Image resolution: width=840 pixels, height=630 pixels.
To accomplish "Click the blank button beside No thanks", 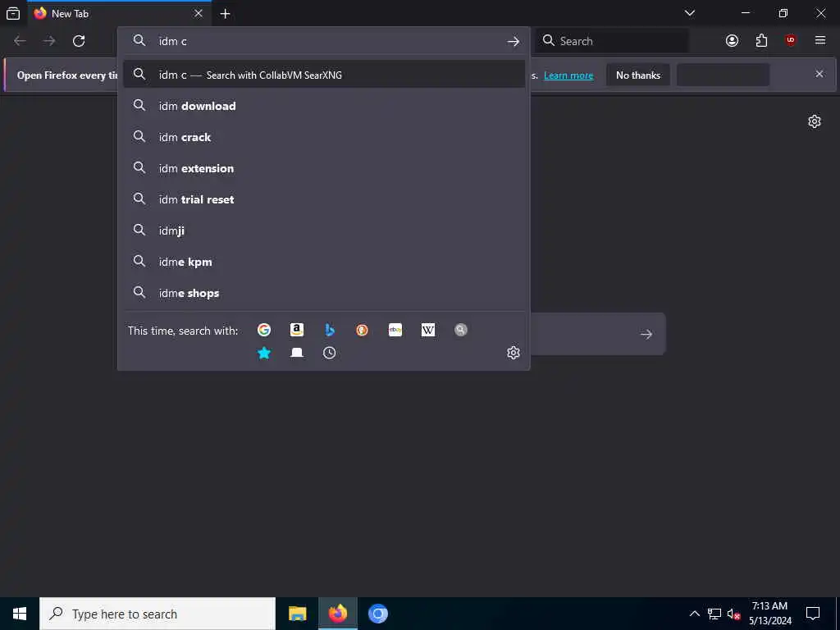I will click(724, 75).
